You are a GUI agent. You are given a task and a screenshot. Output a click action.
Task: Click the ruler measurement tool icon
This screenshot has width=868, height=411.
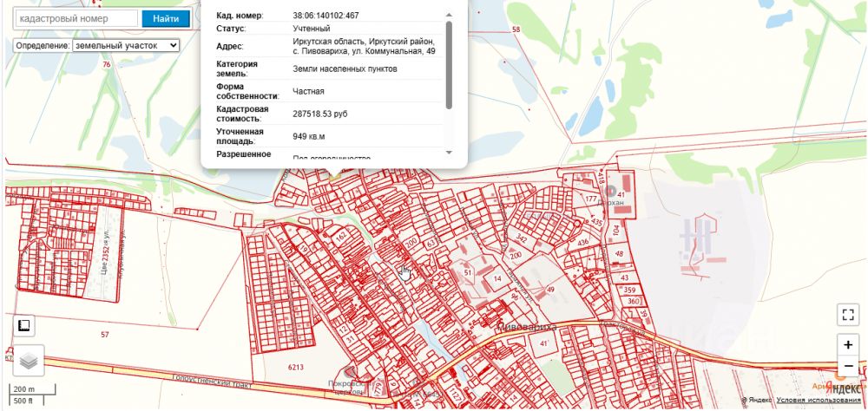tap(24, 326)
